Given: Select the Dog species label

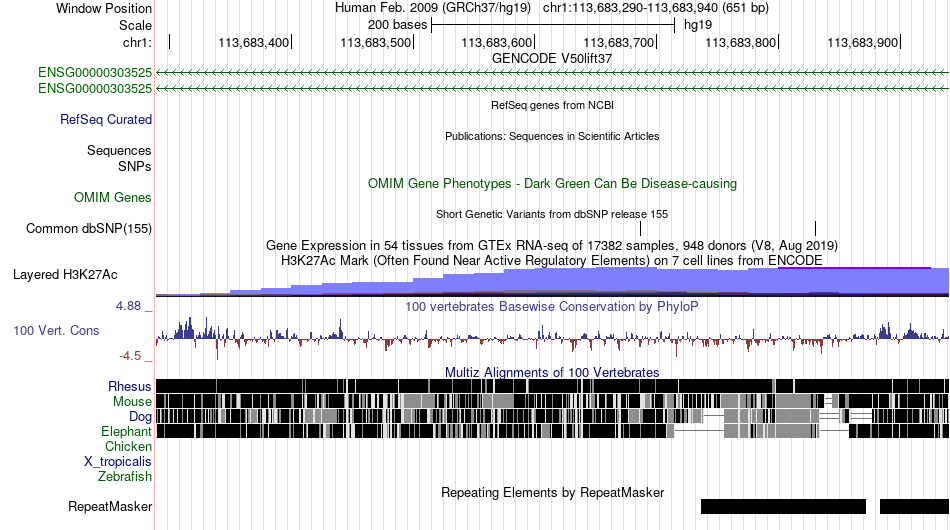Looking at the screenshot, I should click(x=140, y=416).
